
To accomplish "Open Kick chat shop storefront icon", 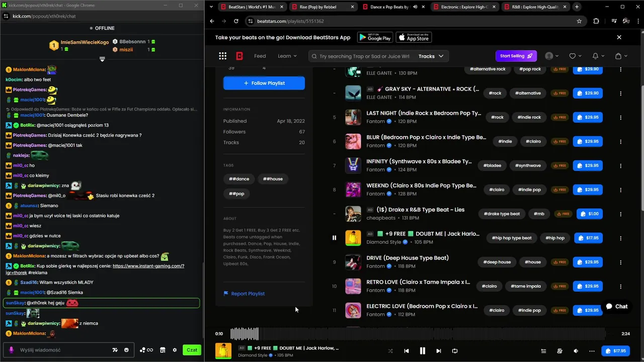I will click(163, 350).
